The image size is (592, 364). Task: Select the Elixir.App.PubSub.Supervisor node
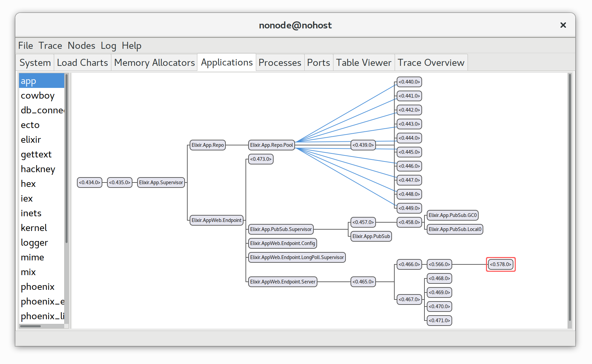tap(281, 229)
